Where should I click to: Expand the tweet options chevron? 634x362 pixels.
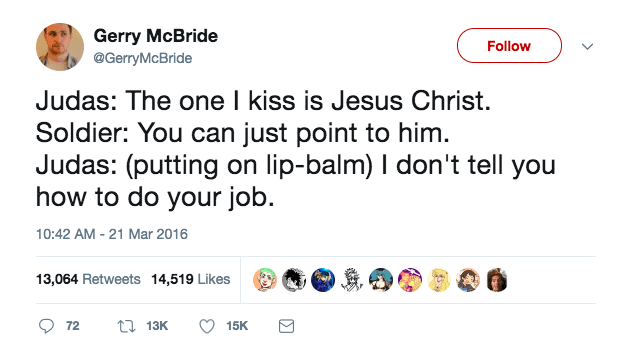[587, 47]
